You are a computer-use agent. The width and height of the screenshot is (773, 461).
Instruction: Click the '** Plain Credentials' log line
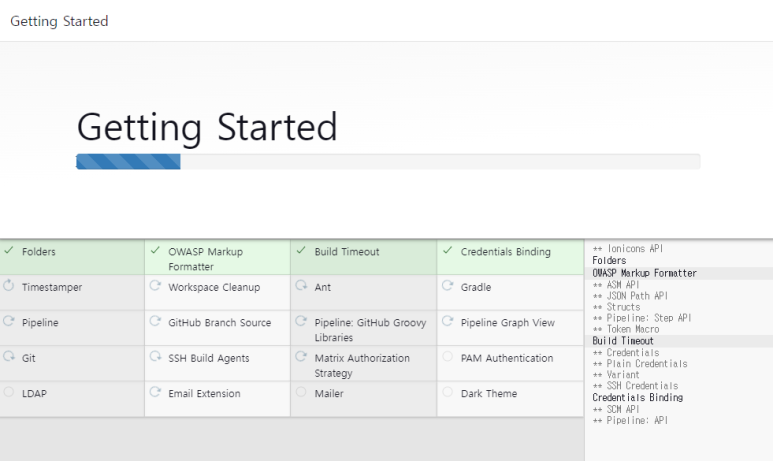pyautogui.click(x=640, y=363)
